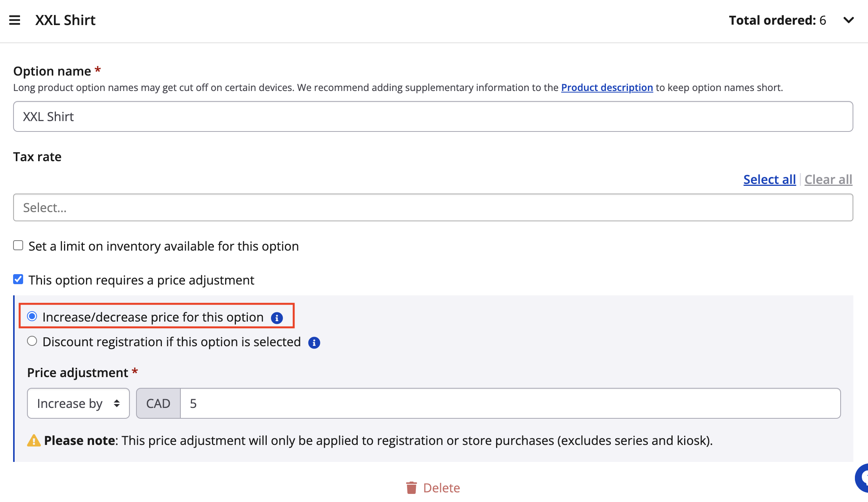This screenshot has height=502, width=868.
Task: Open the Increase by dropdown
Action: [x=78, y=403]
